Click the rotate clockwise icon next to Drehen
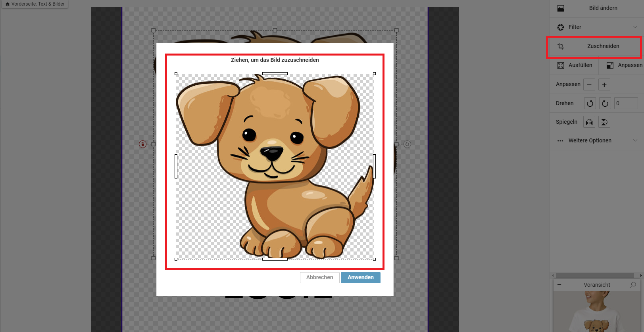Screen dimensions: 644x332 605,104
